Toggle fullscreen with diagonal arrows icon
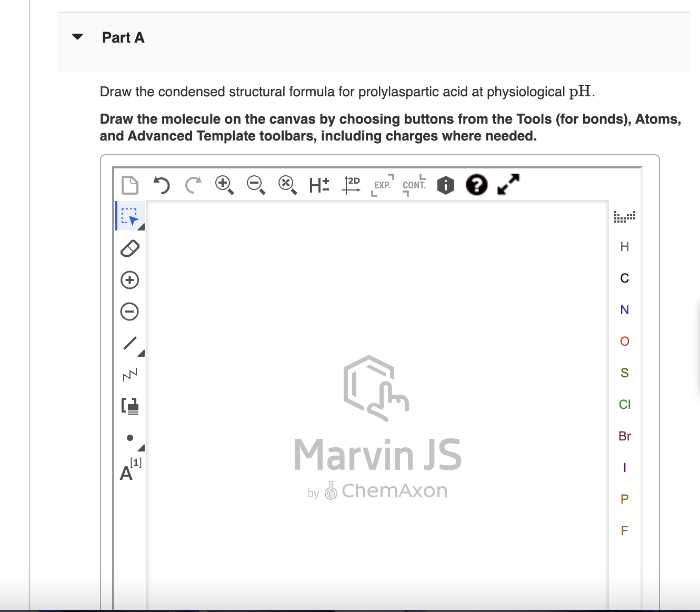Viewport: 700px width, 612px height. (508, 184)
